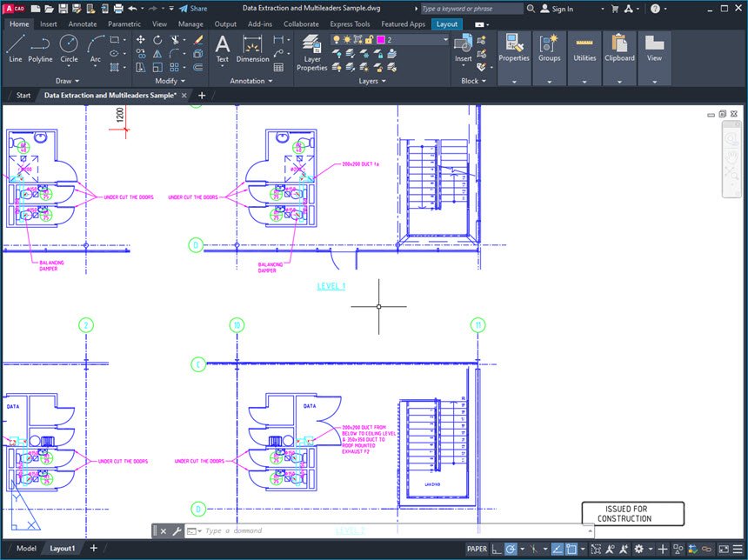Open the Manage ribbon tab

point(190,23)
